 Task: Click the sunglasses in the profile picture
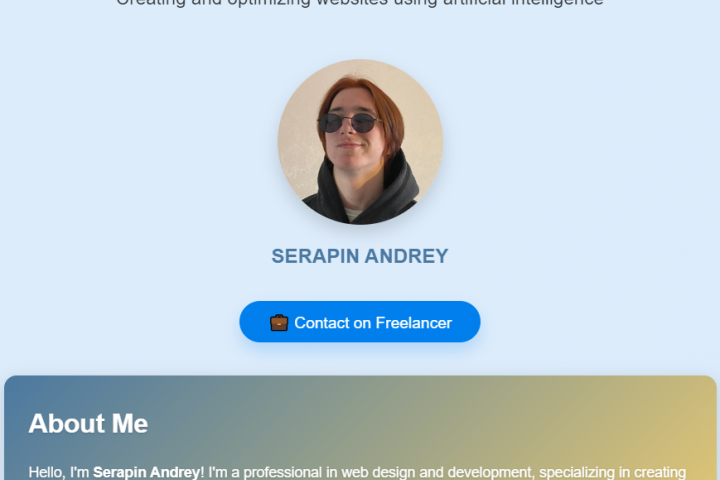coord(350,123)
